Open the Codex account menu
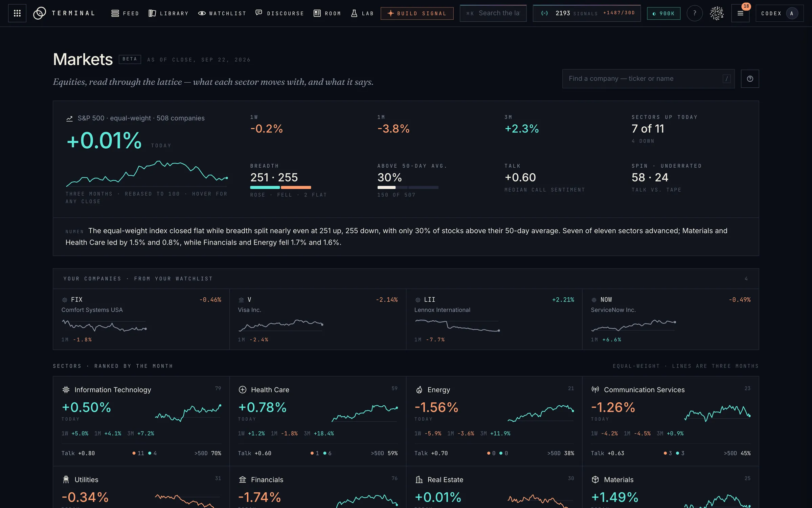Screen dimensions: 812x508 click(x=780, y=13)
